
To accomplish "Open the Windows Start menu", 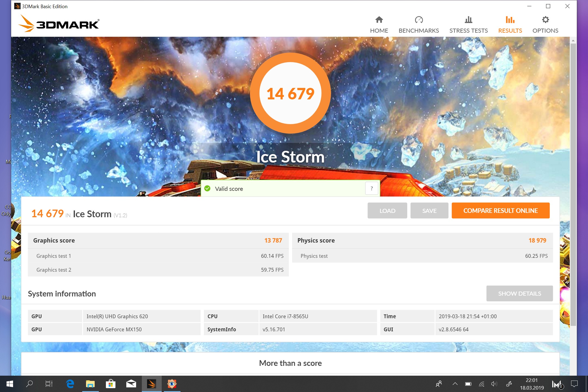I will coord(10,384).
